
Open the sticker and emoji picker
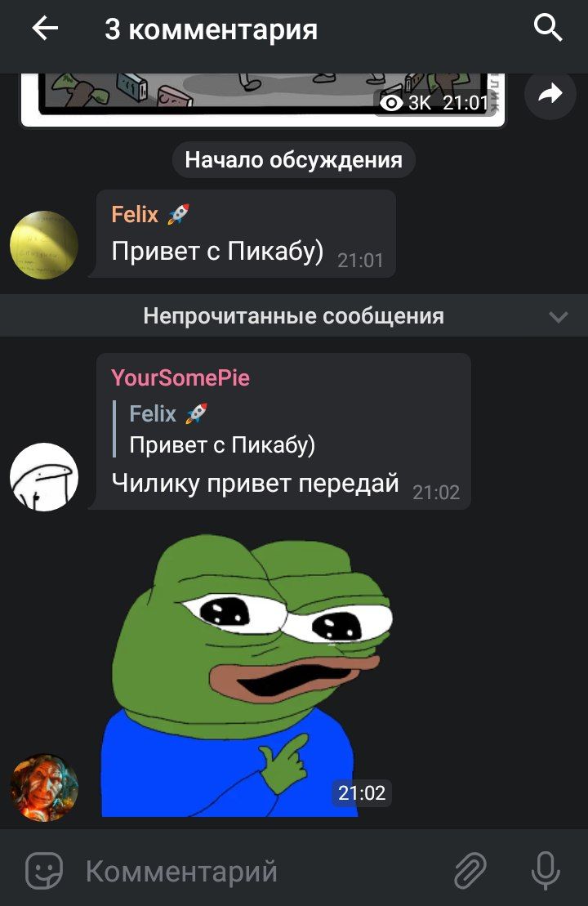pos(44,870)
